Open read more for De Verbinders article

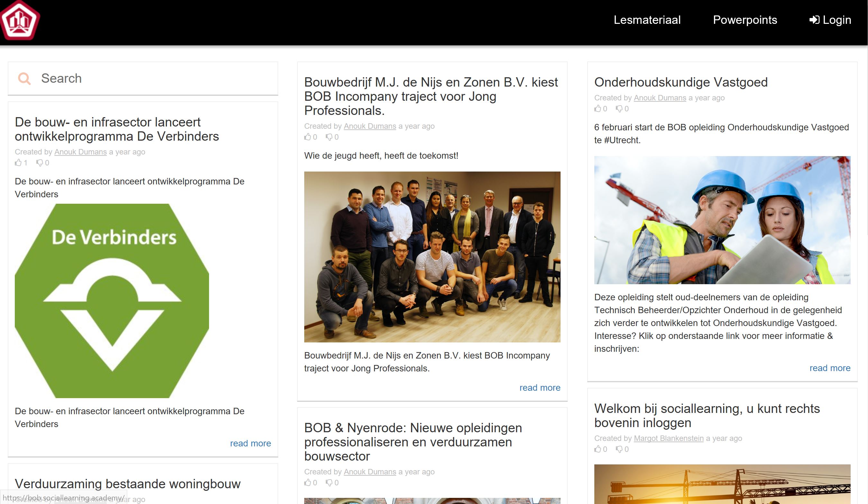coord(251,443)
